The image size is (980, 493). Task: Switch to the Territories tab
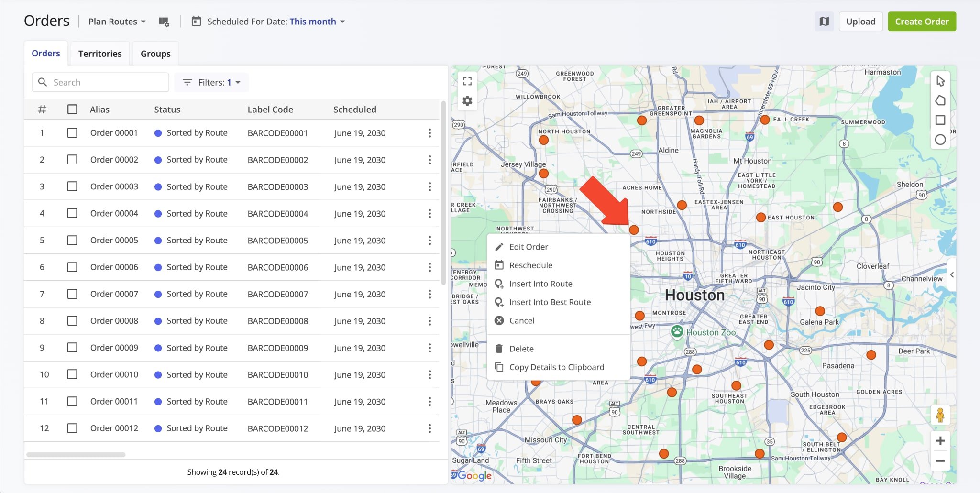100,54
